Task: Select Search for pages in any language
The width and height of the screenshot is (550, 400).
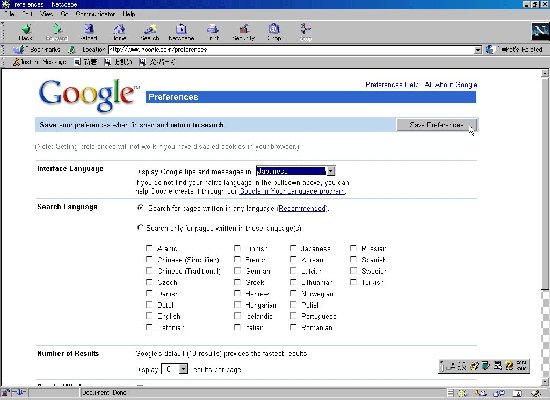Action: [x=140, y=208]
